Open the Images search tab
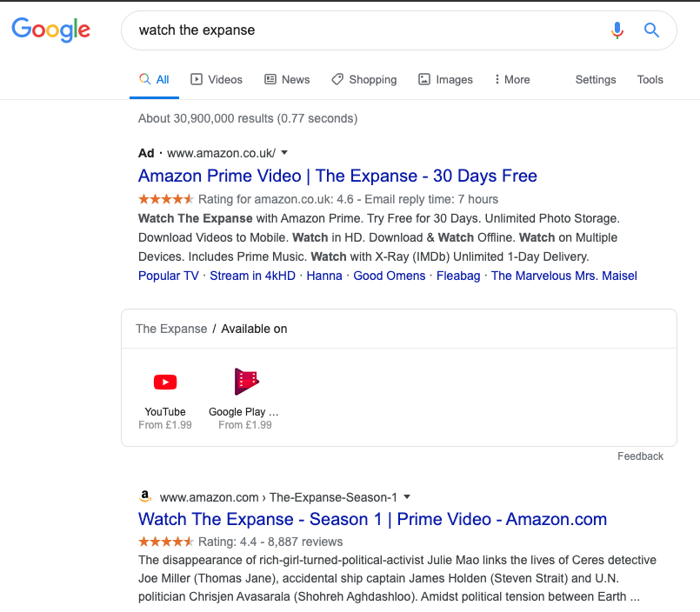This screenshot has width=700, height=612. coord(445,79)
